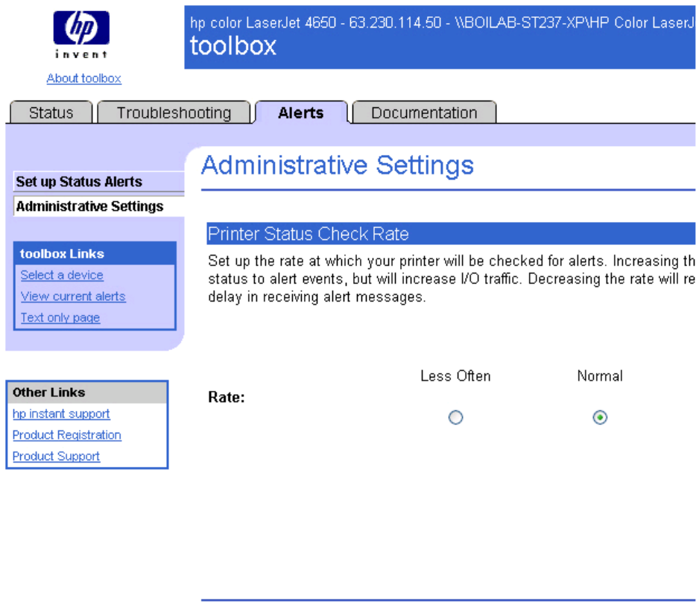Click the Less Often label
This screenshot has width=696, height=616.
coord(455,376)
